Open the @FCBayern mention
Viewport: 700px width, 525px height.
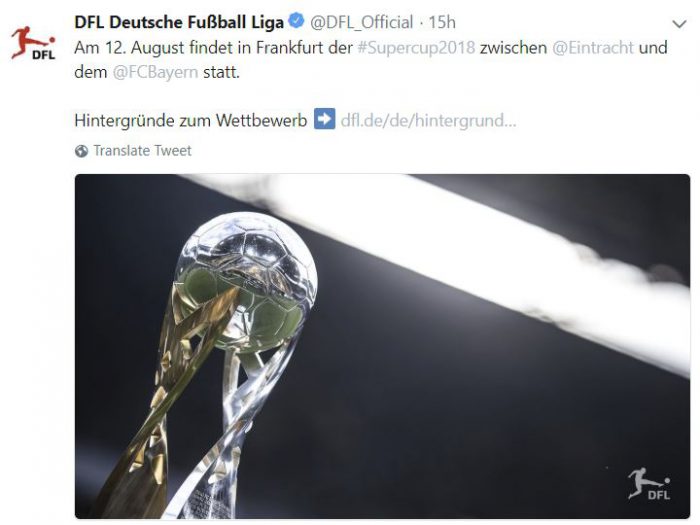click(x=155, y=72)
